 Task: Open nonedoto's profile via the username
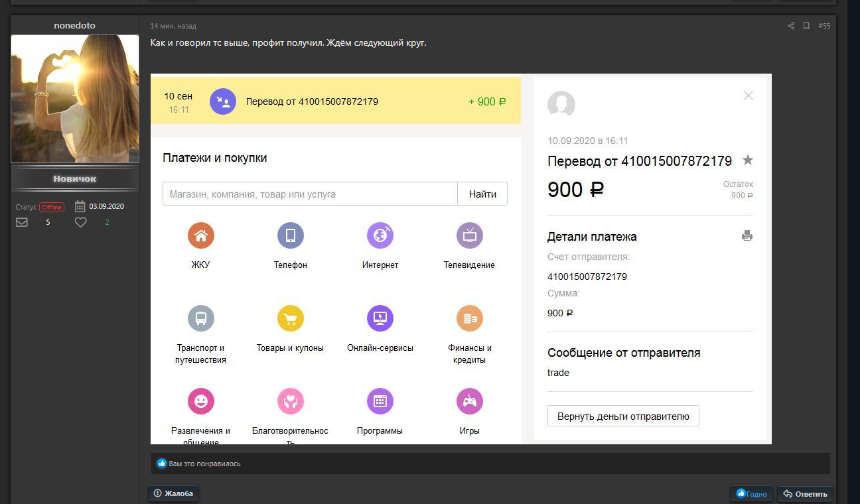click(74, 25)
